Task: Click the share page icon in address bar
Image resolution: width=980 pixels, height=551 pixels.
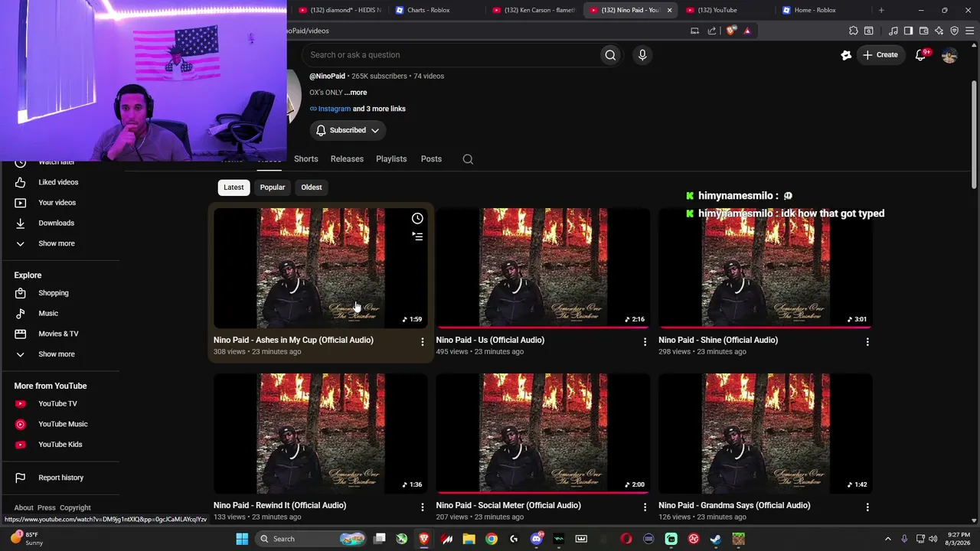Action: point(712,31)
